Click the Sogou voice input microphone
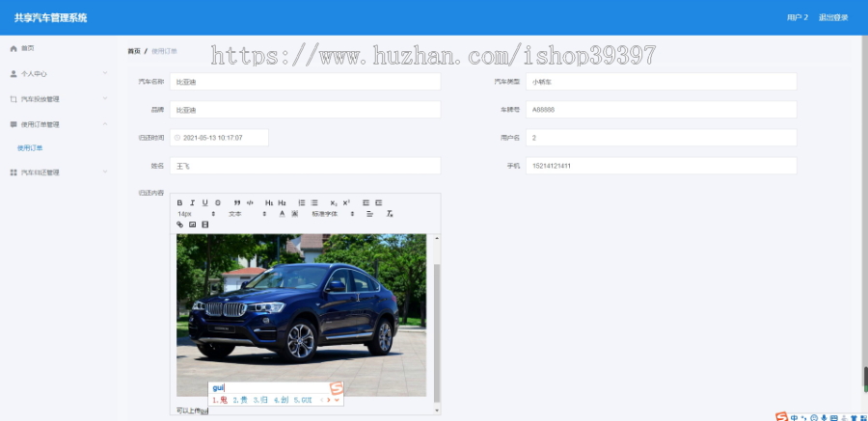This screenshot has width=868, height=421. coord(825,418)
